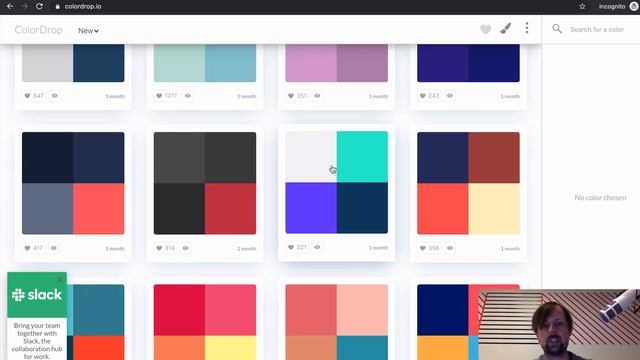Viewport: 640px width, 360px height.
Task: Open the Slack ad banner
Action: tap(37, 316)
